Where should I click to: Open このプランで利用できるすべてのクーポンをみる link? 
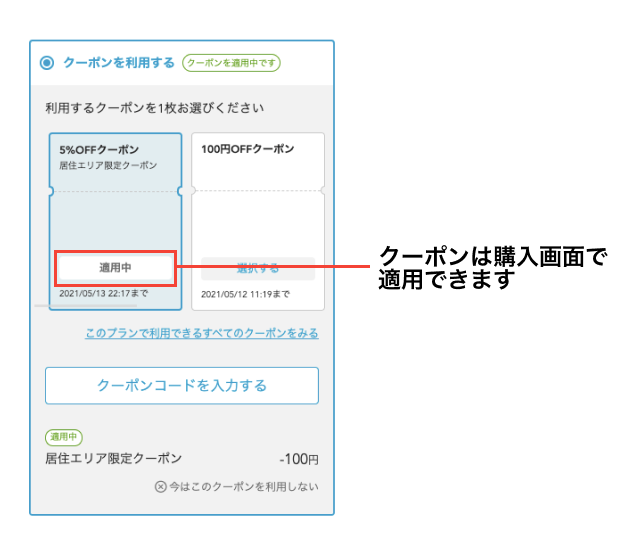[x=202, y=333]
